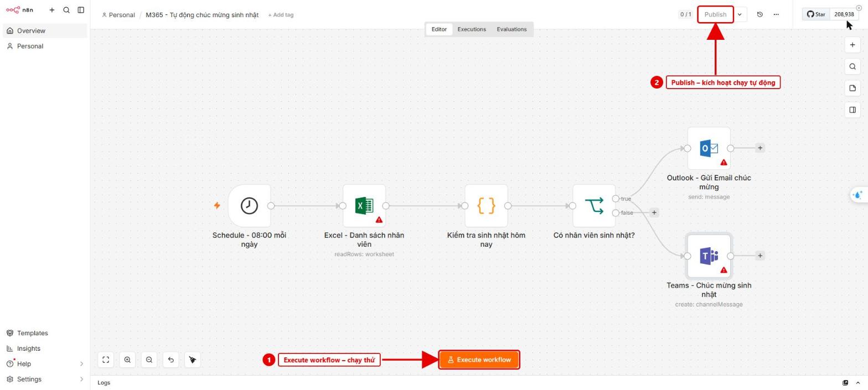Click the warning triangle on Outlook node
Image resolution: width=868 pixels, height=390 pixels.
[x=724, y=163]
